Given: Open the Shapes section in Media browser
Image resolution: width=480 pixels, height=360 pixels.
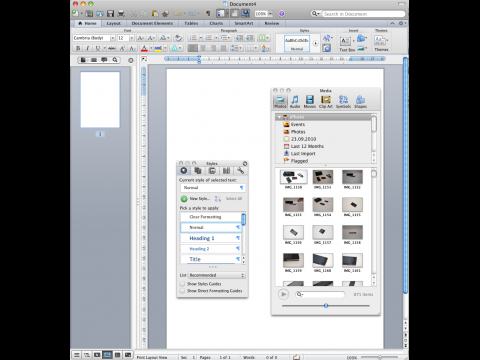Looking at the screenshot, I should (x=360, y=102).
